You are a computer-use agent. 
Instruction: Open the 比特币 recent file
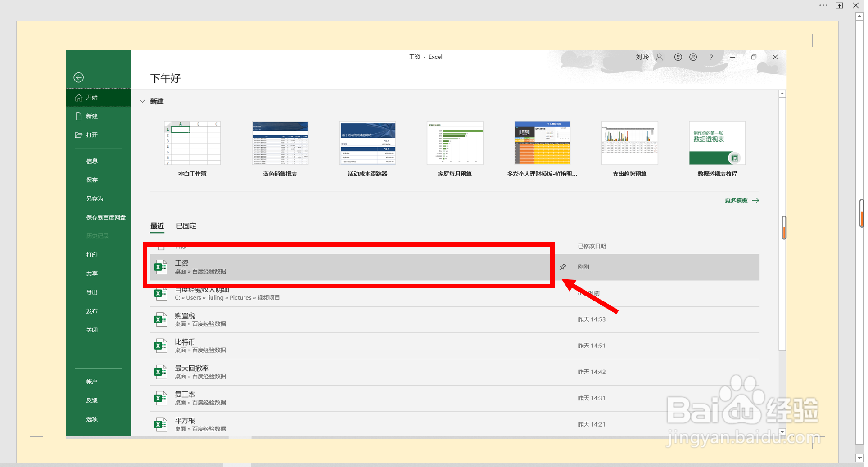pos(455,346)
